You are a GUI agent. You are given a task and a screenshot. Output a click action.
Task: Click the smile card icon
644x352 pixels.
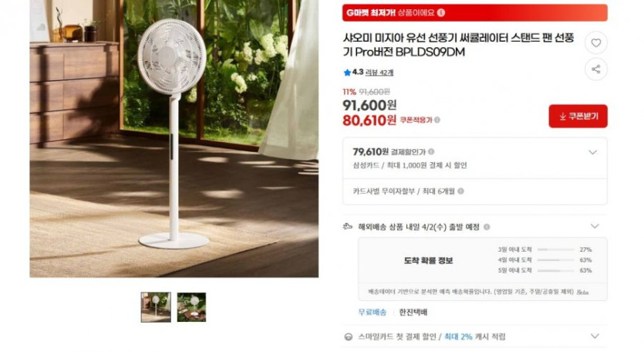tap(349, 337)
